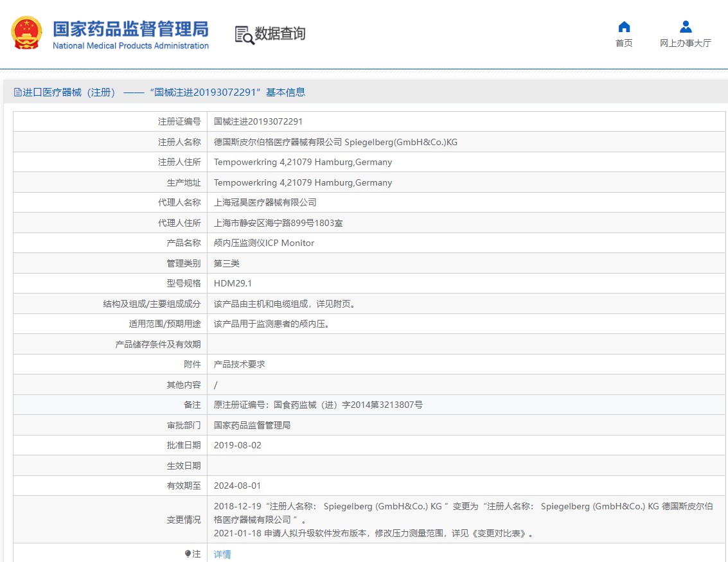This screenshot has height=562, width=728.
Task: Click the 国家药品监督管理局 header title
Action: [x=130, y=29]
